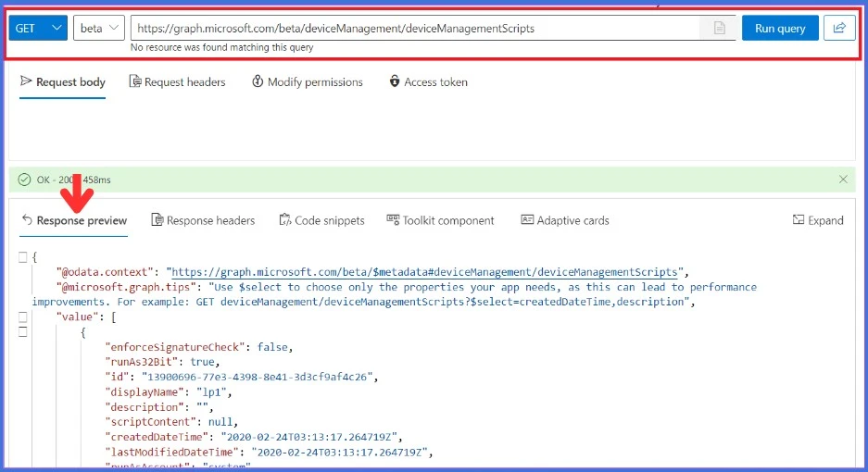Click the document icon in URL bar
This screenshot has width=868, height=472.
(x=719, y=28)
